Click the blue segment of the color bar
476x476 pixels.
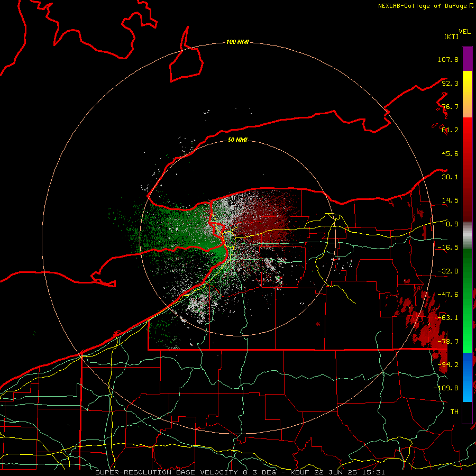click(x=467, y=377)
